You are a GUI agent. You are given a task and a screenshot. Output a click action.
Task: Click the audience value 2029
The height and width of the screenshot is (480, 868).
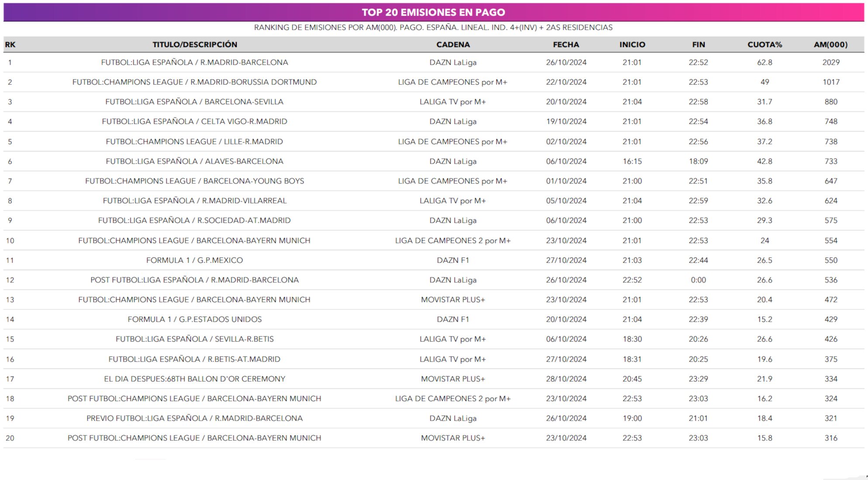830,62
